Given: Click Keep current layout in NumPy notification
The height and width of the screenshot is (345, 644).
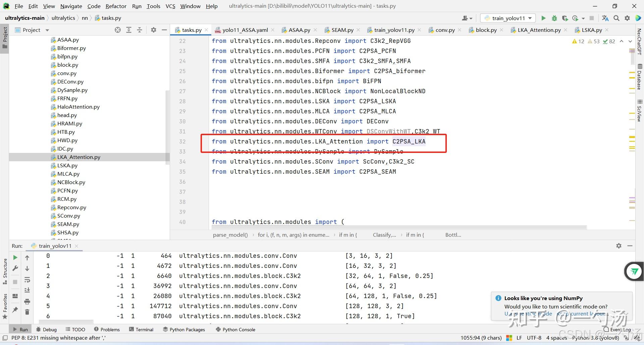Looking at the screenshot, I should tap(583, 314).
